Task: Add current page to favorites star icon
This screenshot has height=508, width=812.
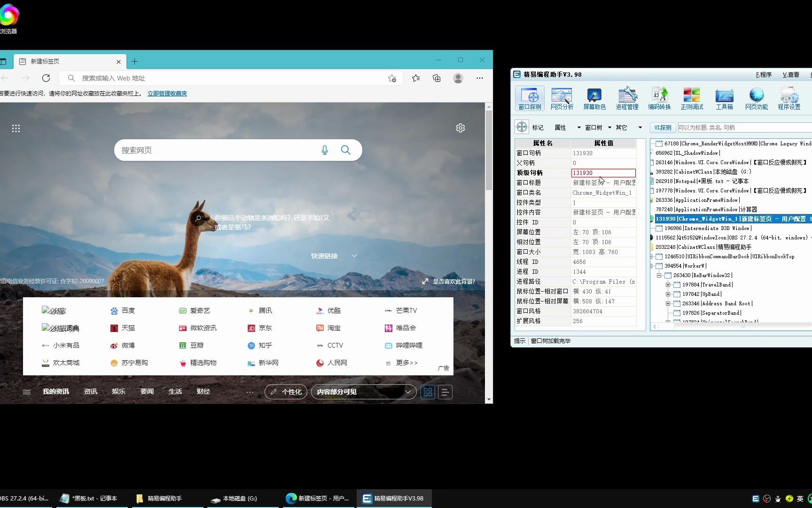Action: point(392,79)
